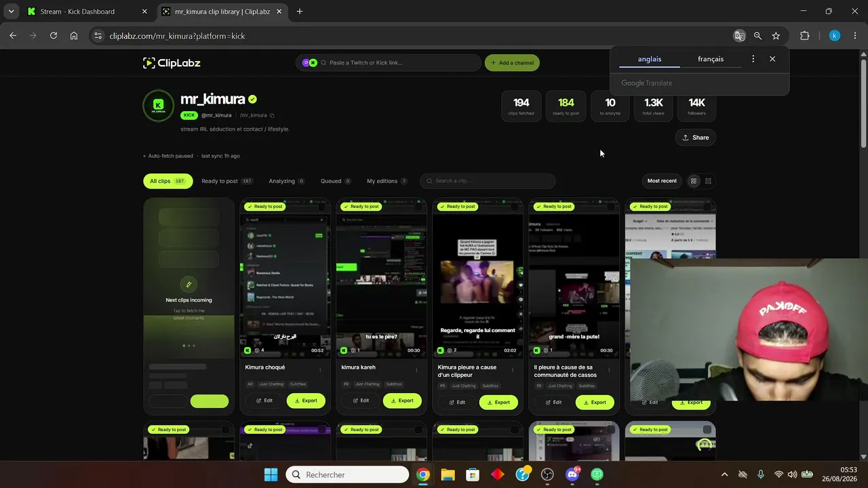Open the Kimura choqué clip thumbnail
Screen dimensions: 868x488
click(285, 279)
